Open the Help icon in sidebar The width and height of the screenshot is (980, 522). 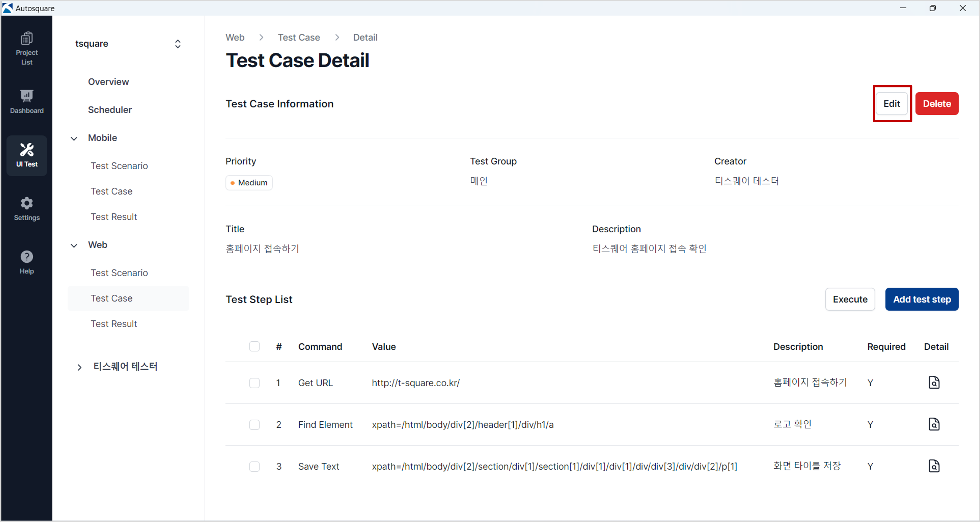[x=27, y=262]
